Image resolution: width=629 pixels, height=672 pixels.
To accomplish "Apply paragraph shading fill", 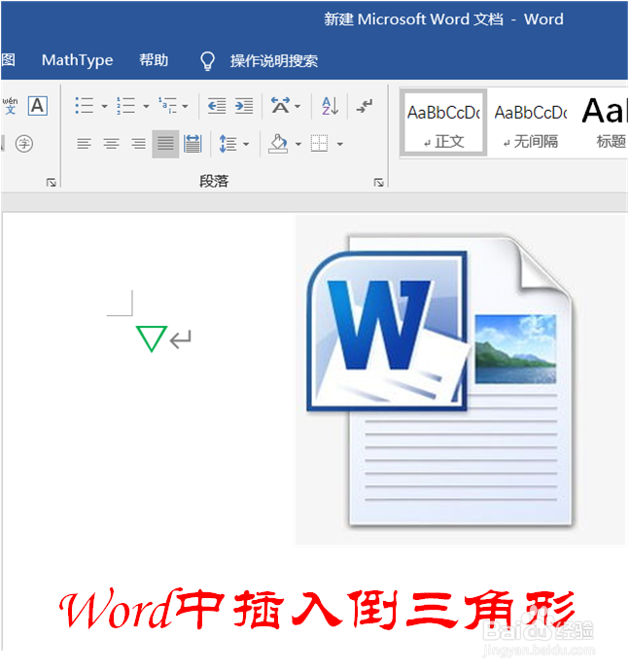I will (278, 144).
